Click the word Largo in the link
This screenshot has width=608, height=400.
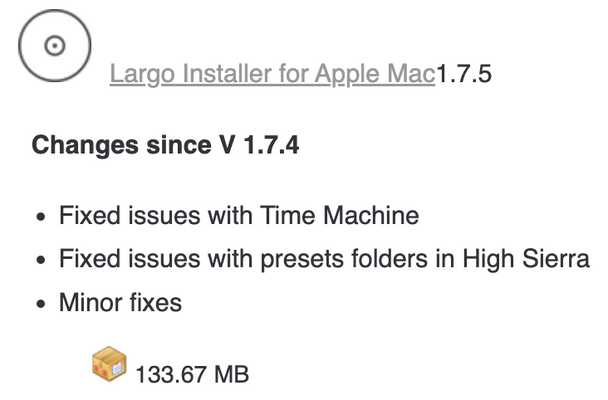(x=142, y=74)
